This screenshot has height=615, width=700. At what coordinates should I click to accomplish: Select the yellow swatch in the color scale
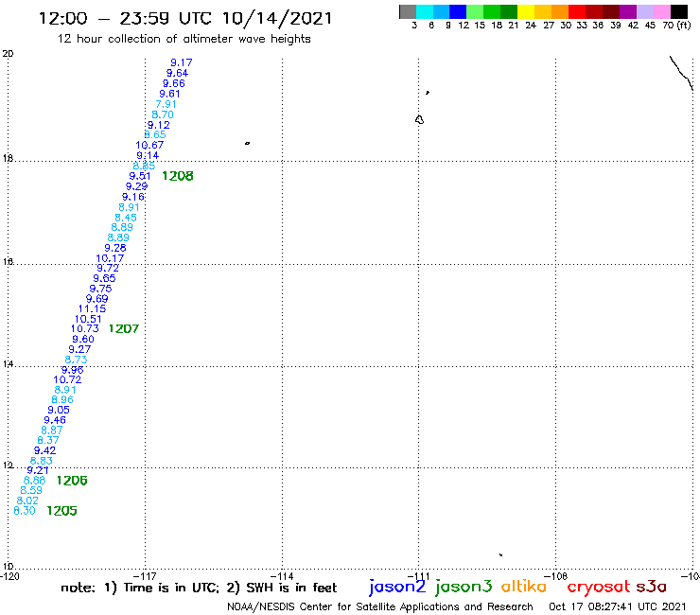[526, 11]
